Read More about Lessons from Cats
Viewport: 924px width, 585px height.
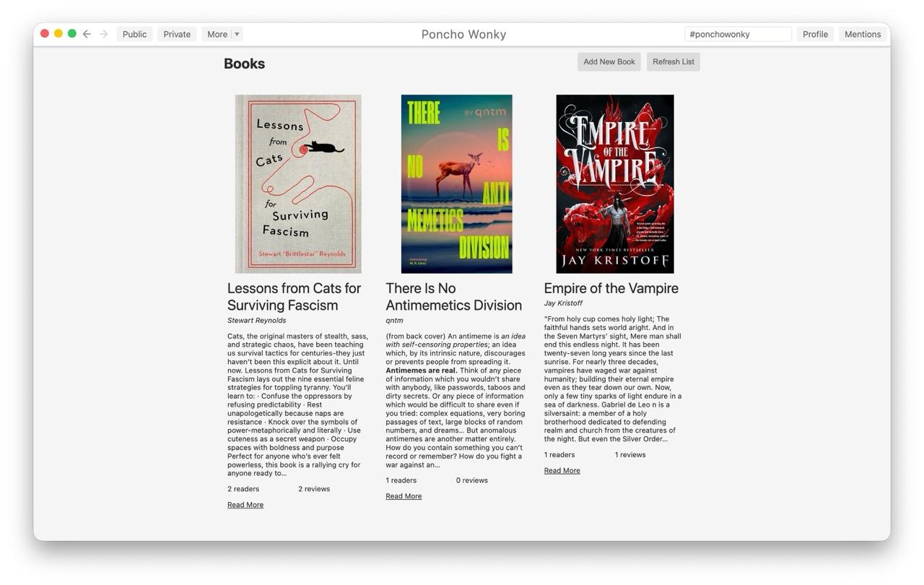245,505
